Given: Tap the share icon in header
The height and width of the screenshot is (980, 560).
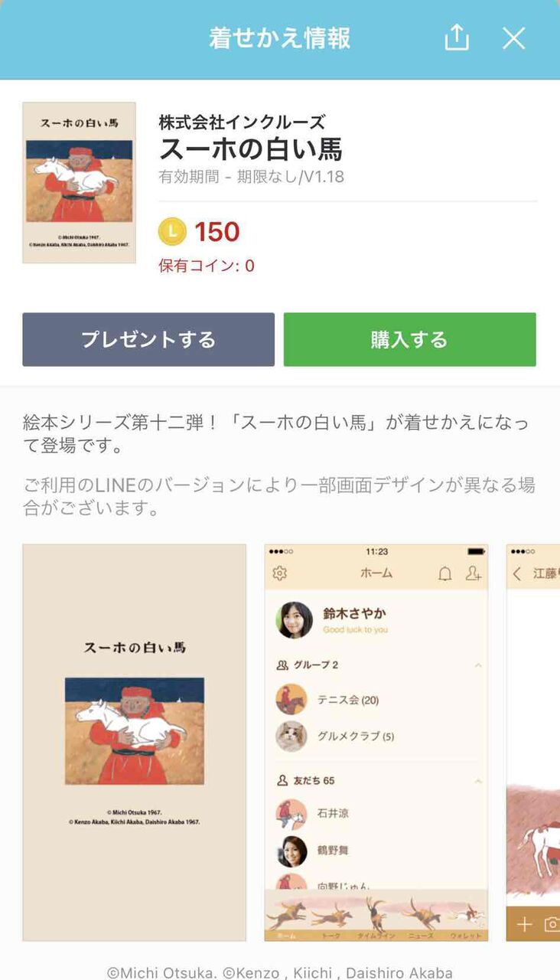Looking at the screenshot, I should pyautogui.click(x=457, y=37).
